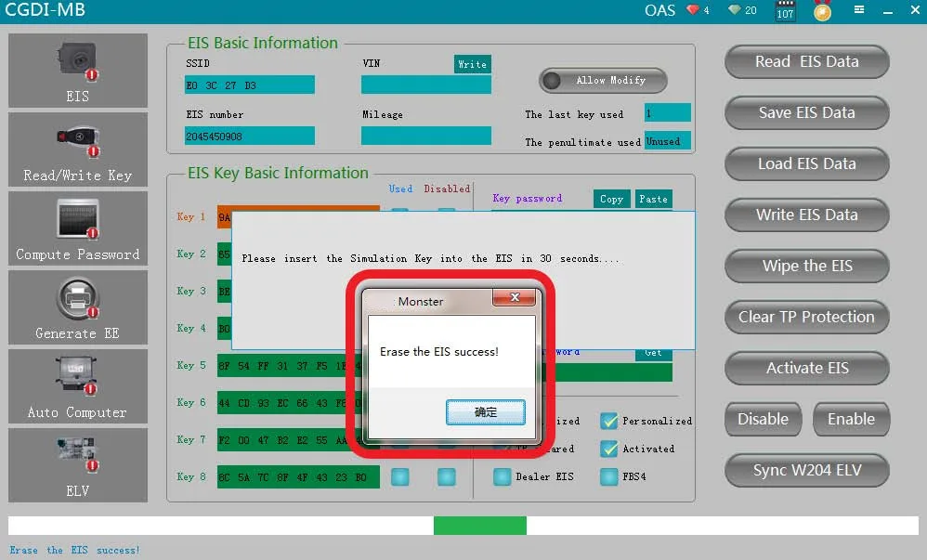Open the hamburger menu in title bar
The image size is (927, 560).
(859, 10)
